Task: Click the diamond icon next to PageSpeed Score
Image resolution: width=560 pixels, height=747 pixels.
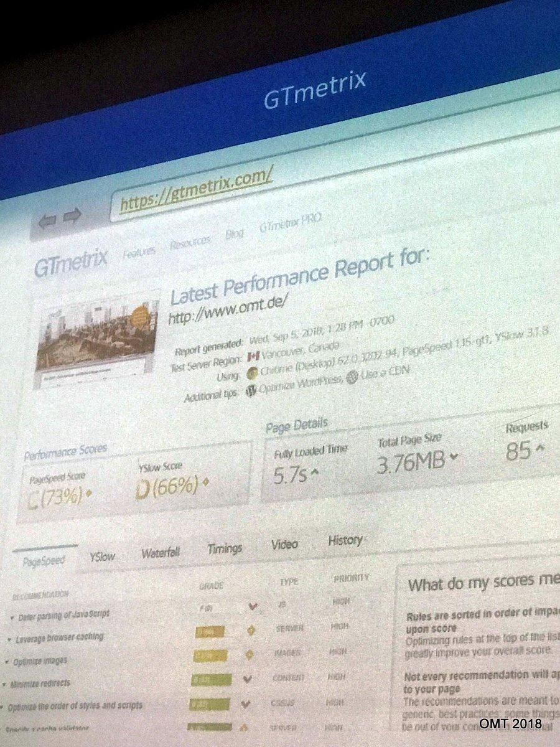Action: pyautogui.click(x=90, y=494)
